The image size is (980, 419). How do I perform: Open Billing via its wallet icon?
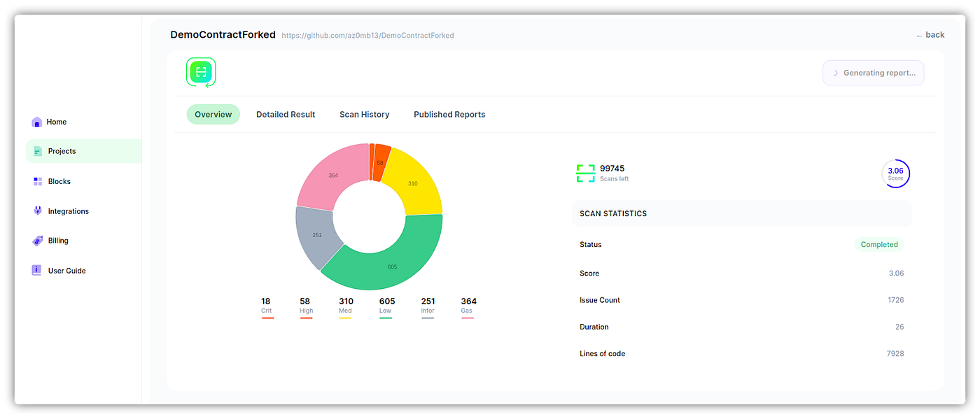click(x=36, y=240)
